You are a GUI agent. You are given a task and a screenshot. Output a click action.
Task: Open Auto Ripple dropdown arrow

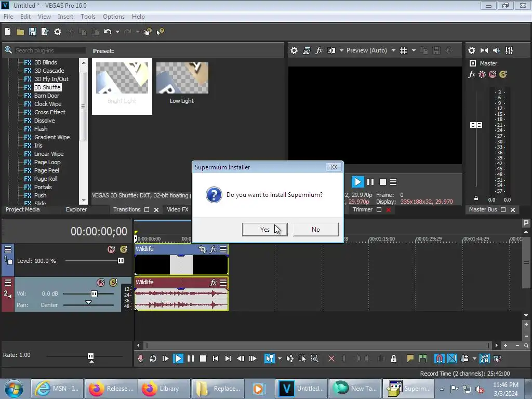pos(474,358)
